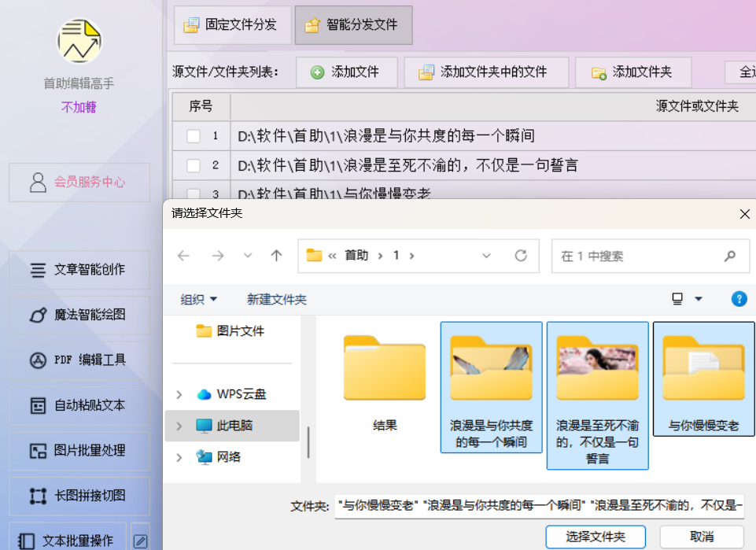
Task: Click the edit pencil icon beside 文本批量操作
Action: (140, 540)
